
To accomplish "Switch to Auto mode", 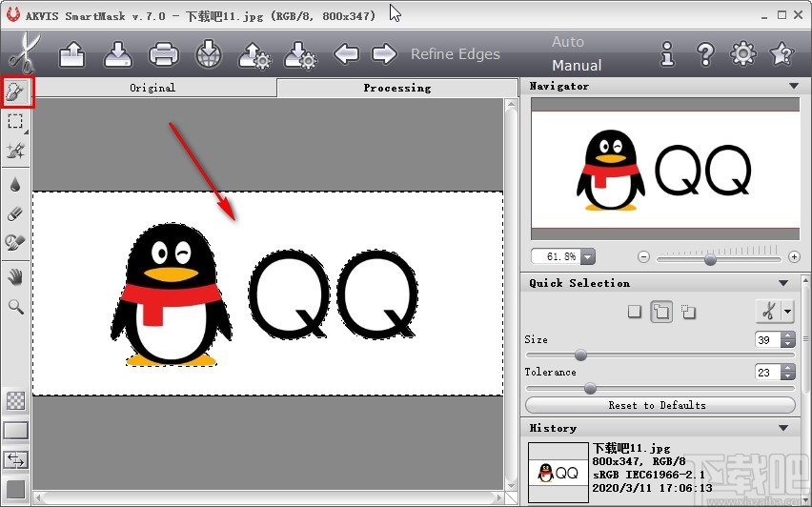I will pos(568,42).
